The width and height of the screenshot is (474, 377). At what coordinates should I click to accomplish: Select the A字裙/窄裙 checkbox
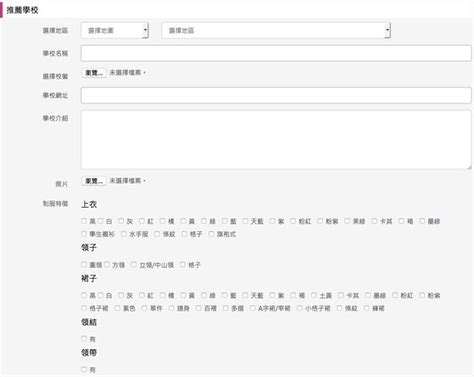[x=253, y=308]
